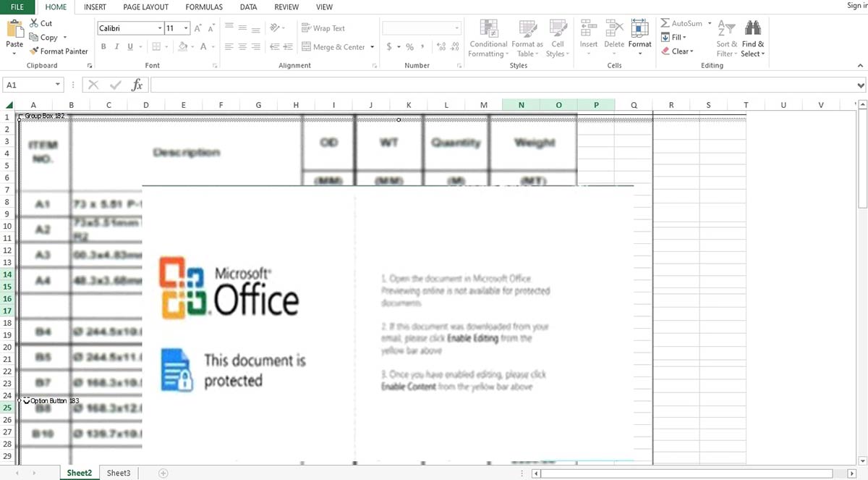This screenshot has height=480, width=868.
Task: Switch to the REVIEW tab
Action: [286, 7]
